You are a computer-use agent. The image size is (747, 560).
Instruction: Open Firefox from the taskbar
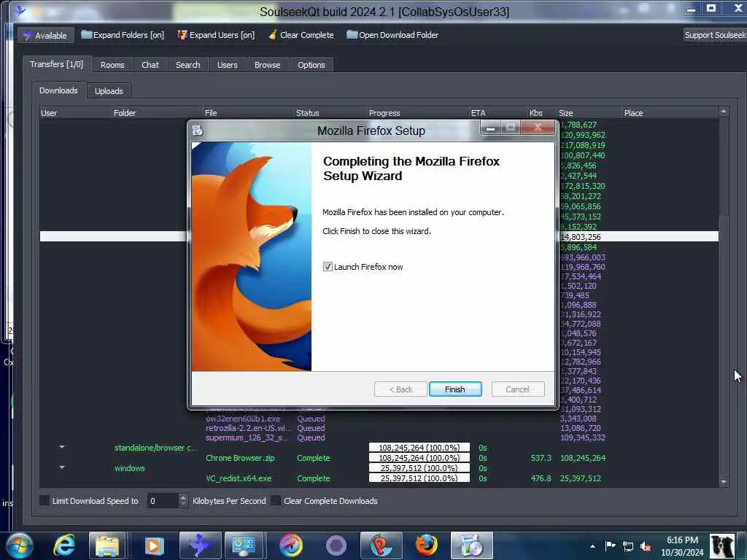pyautogui.click(x=427, y=545)
